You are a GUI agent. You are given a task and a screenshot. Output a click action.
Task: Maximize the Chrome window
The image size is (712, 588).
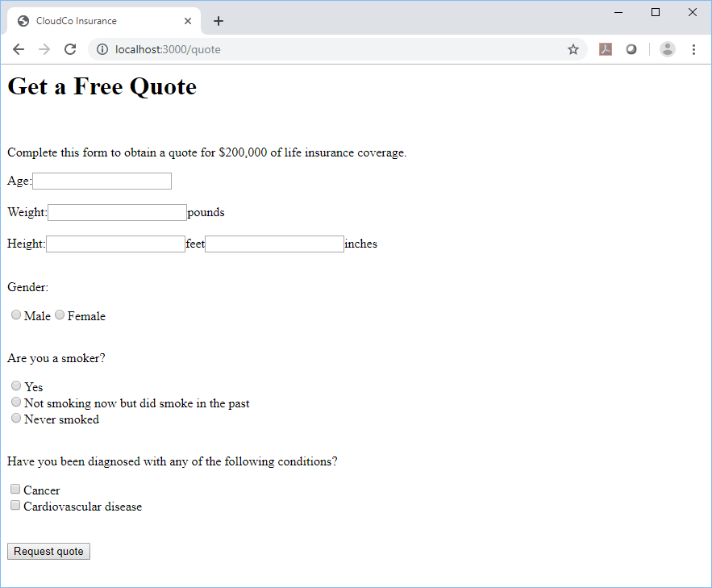[x=656, y=12]
